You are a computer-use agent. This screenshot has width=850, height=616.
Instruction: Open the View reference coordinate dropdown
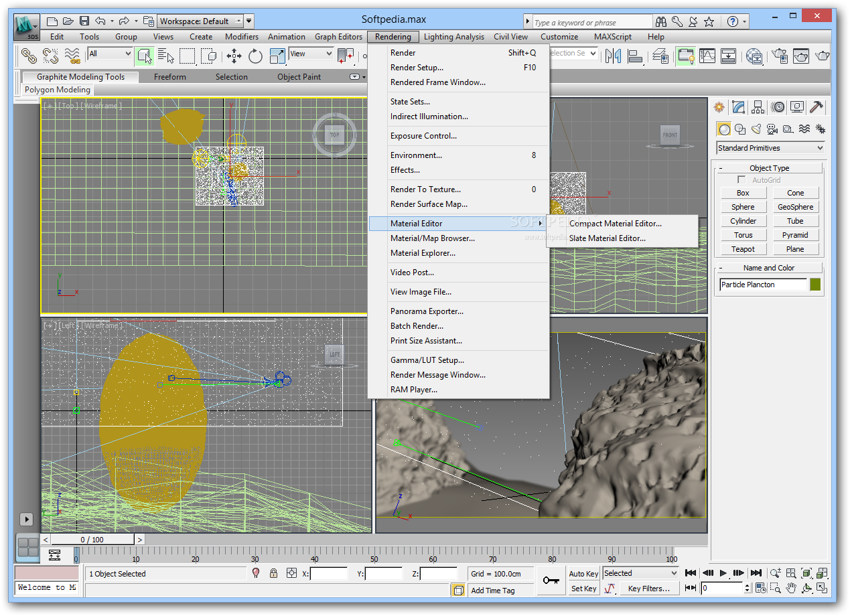tap(311, 54)
